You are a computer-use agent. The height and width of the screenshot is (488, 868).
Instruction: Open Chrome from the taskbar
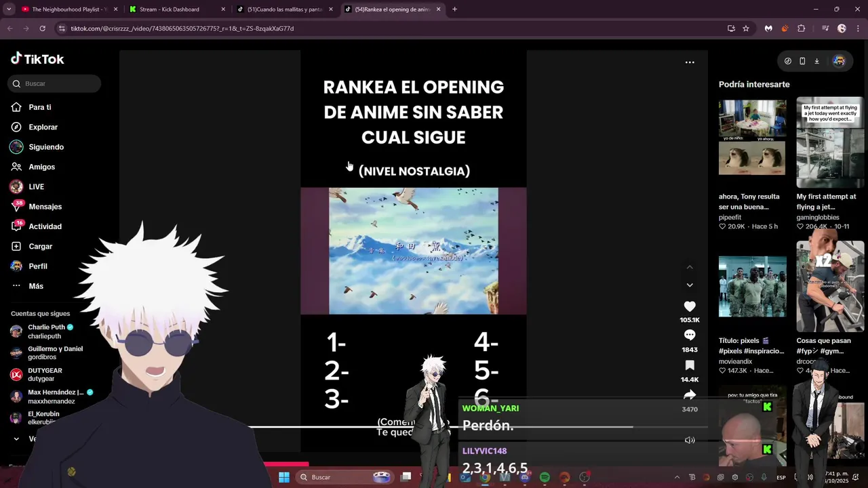pyautogui.click(x=485, y=477)
